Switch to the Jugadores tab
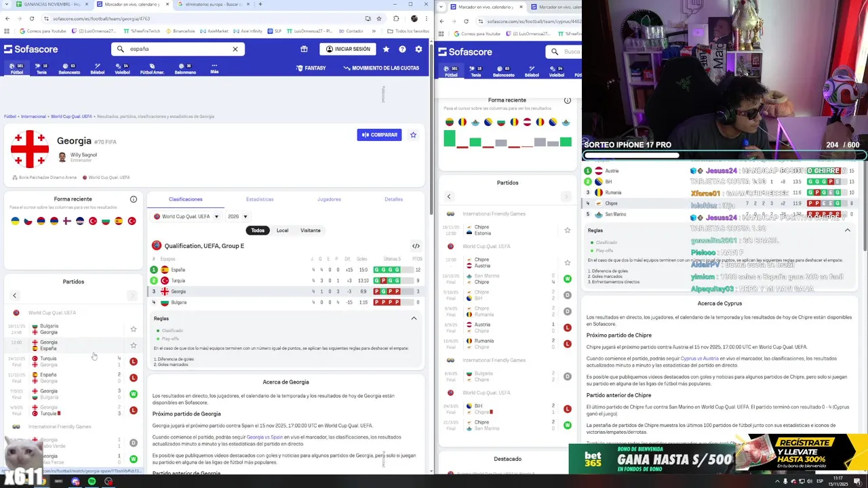Viewport: 868px width, 488px height. [329, 199]
